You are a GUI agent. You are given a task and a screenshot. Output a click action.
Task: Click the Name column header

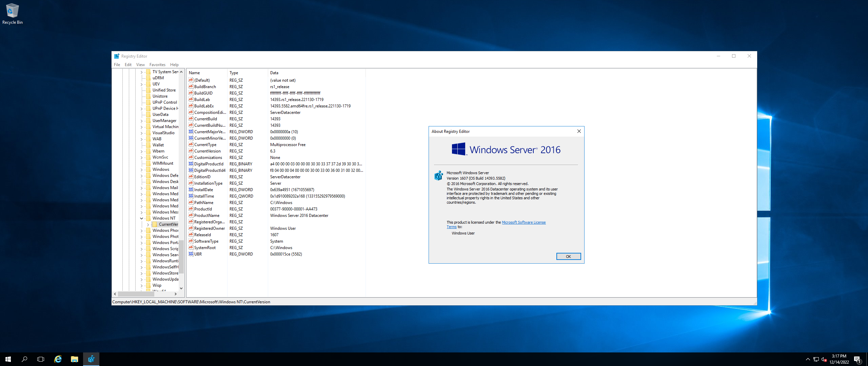click(207, 73)
